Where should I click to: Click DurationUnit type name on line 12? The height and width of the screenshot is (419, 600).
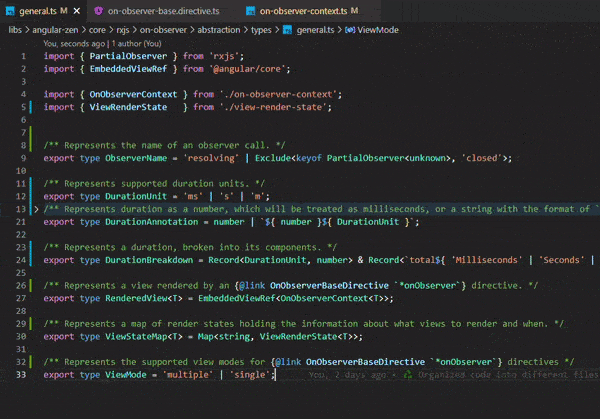click(136, 196)
